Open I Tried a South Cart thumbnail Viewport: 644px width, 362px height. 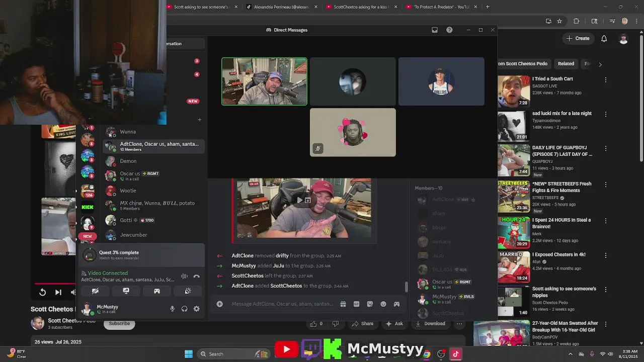(514, 92)
